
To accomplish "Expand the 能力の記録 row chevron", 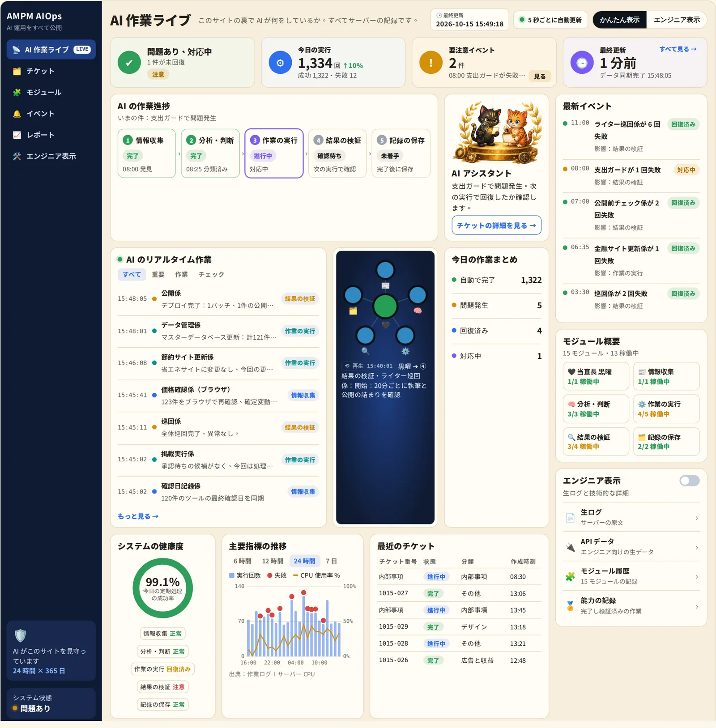I will click(697, 606).
